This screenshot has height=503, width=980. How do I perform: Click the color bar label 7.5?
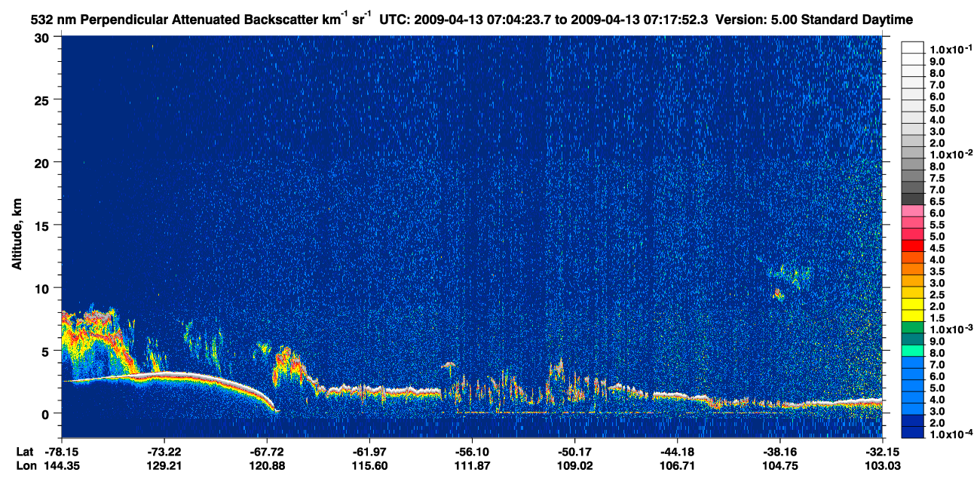[x=938, y=178]
